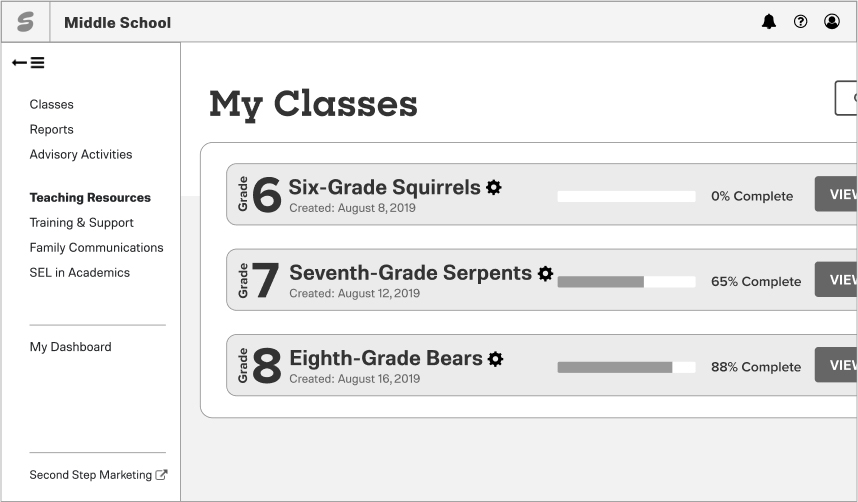858x502 pixels.
Task: Select Advisory Activities menu item
Action: pos(81,154)
